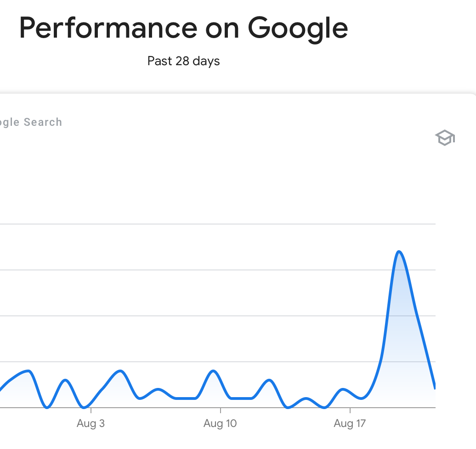Screen dimensions: 476x449
Task: Click the Aug 3 axis label
Action: [91, 423]
